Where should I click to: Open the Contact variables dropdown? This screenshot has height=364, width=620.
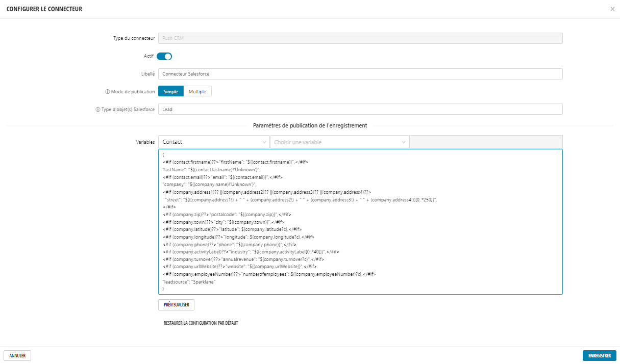click(214, 142)
